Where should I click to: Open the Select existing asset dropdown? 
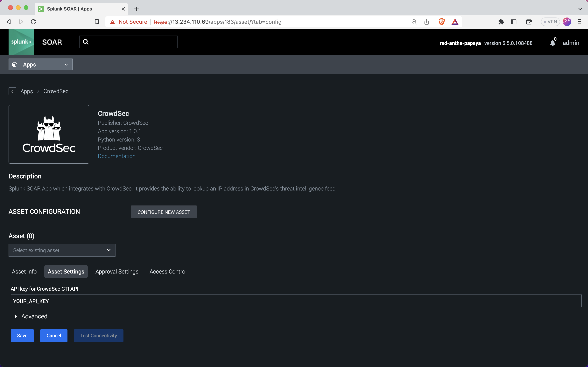pyautogui.click(x=62, y=250)
